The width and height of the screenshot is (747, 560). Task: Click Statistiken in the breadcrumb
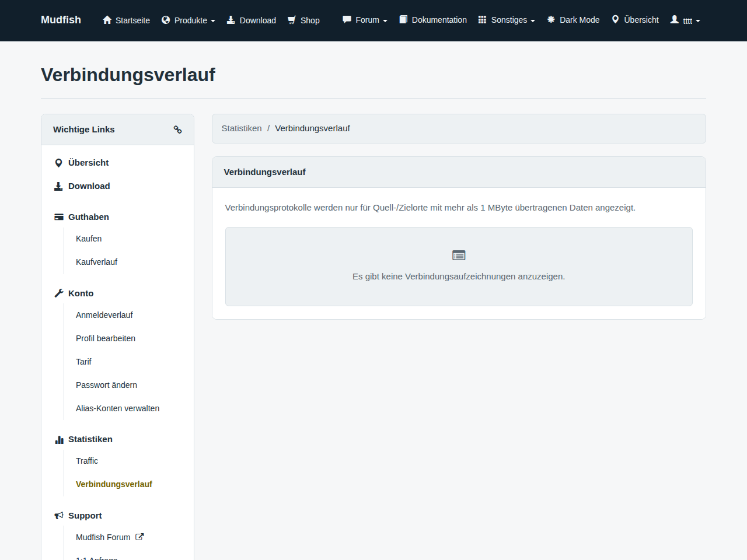point(242,128)
